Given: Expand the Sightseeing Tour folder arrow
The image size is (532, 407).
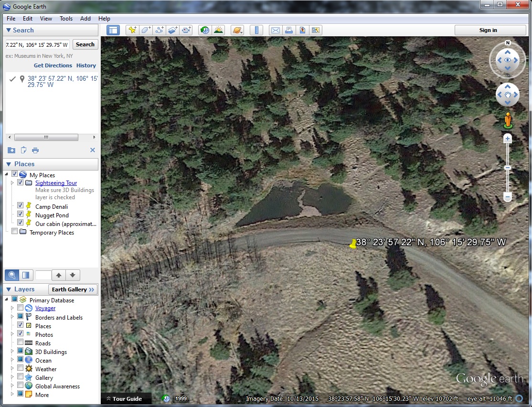Looking at the screenshot, I should point(12,182).
